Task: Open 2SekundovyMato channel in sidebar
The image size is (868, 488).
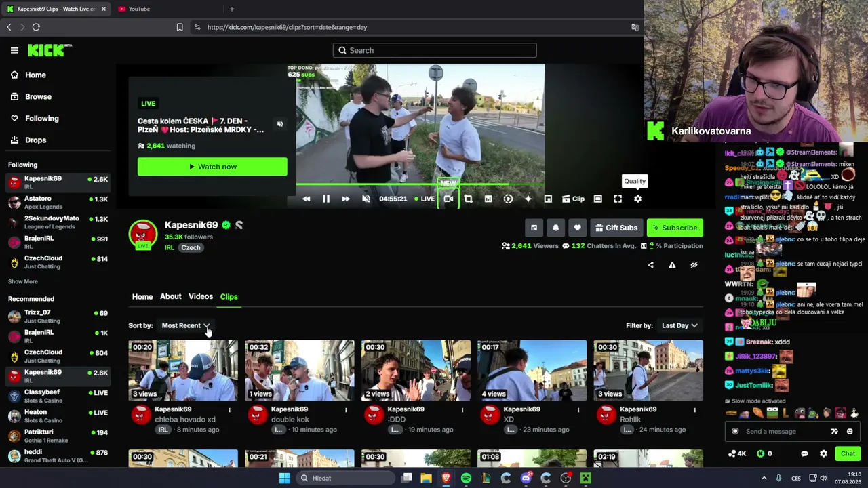Action: coord(58,222)
